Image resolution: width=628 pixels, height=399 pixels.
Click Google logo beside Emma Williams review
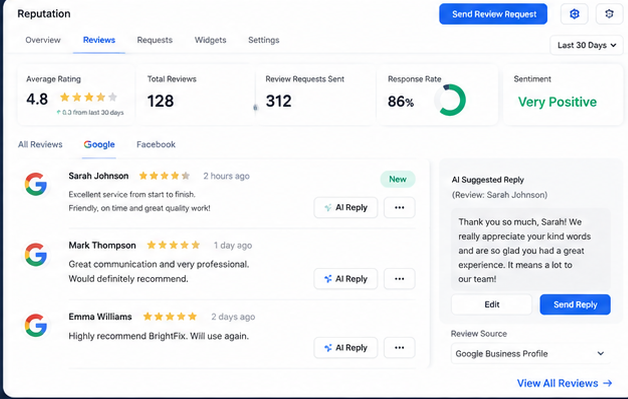[36, 325]
